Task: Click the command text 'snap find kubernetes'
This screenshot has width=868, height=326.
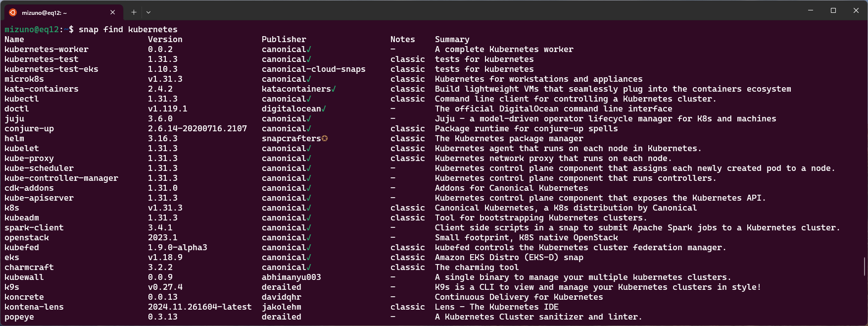Action: 128,30
